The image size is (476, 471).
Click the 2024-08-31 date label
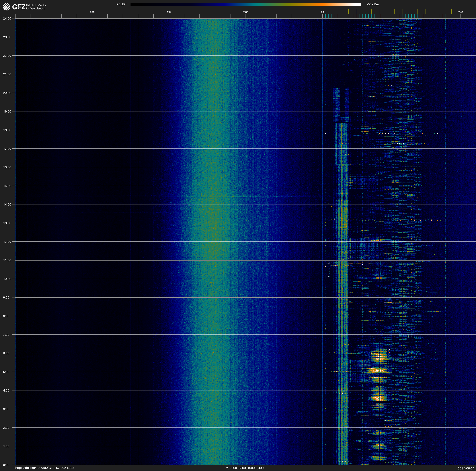click(x=466, y=468)
